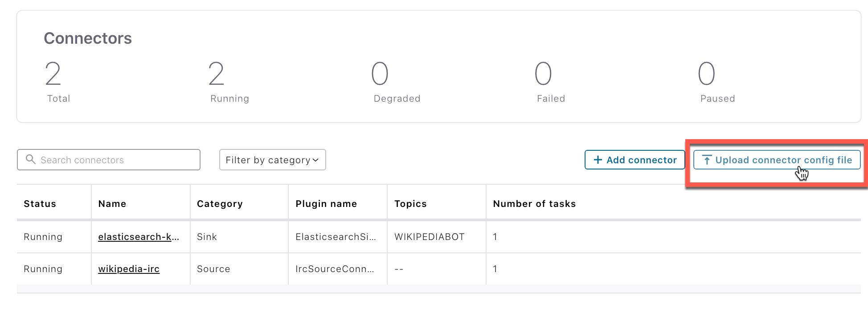This screenshot has width=868, height=314.
Task: Click the Running connectors count
Action: point(217,74)
